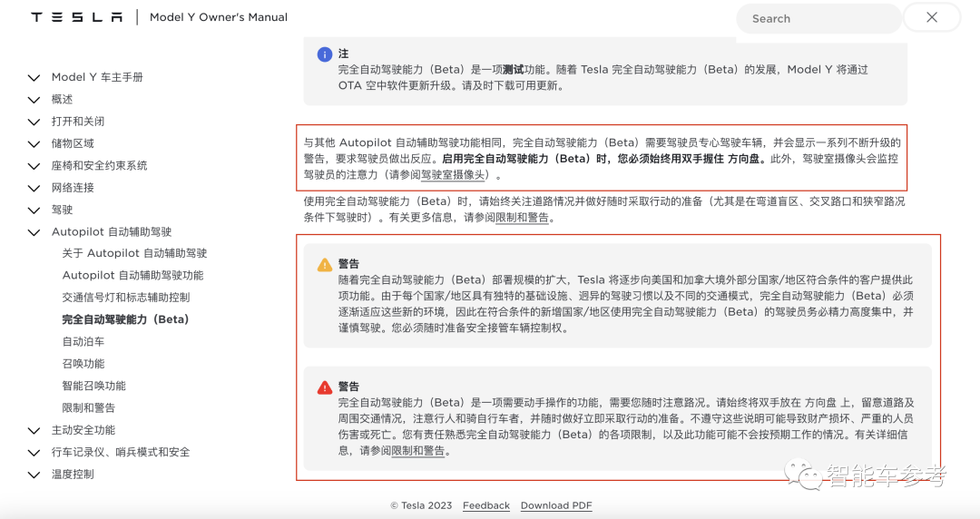Close the manual with the X icon
The width and height of the screenshot is (980, 519).
pos(932,17)
